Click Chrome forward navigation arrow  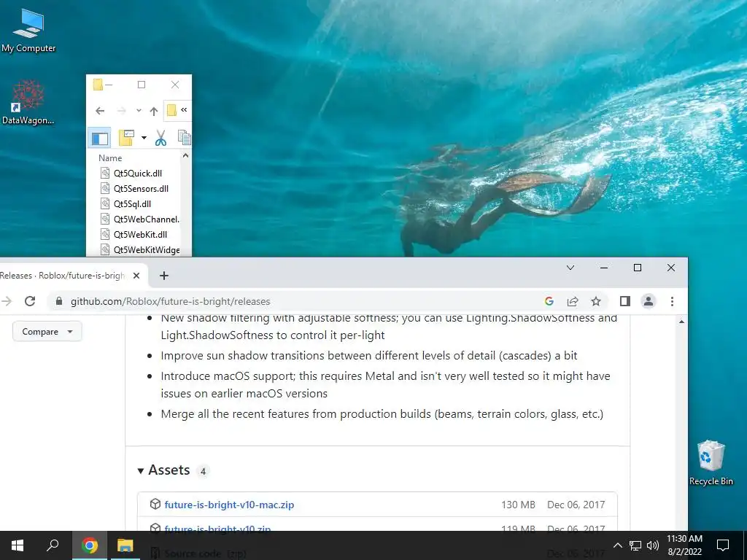click(x=6, y=301)
